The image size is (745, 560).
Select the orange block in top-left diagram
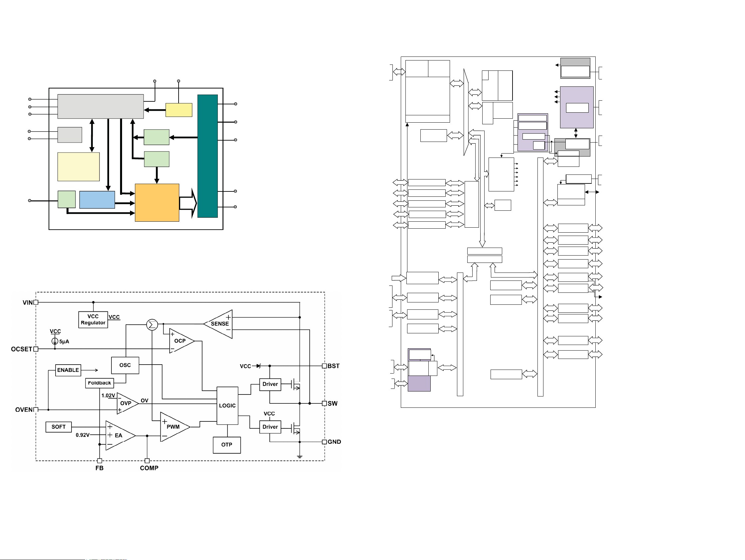pyautogui.click(x=157, y=203)
